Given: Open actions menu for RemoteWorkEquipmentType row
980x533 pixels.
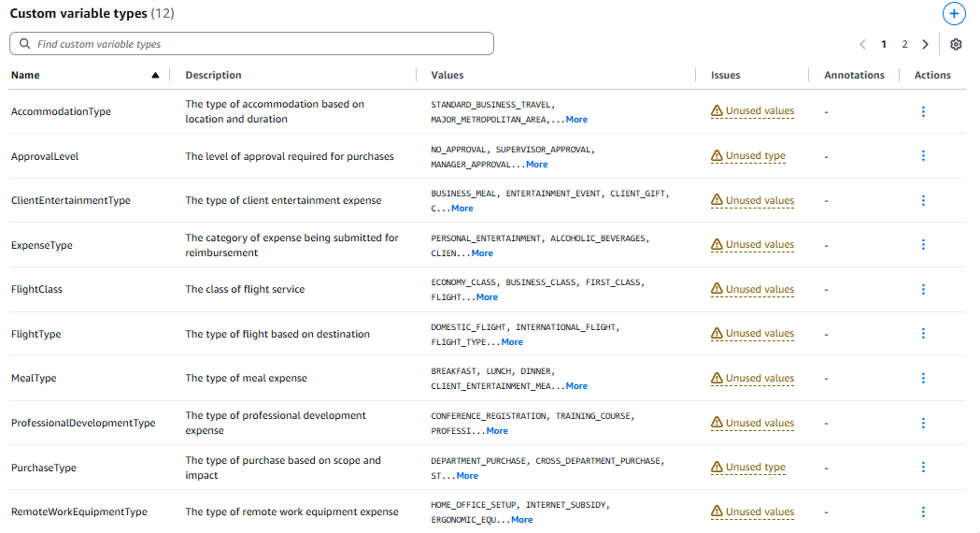Looking at the screenshot, I should point(923,511).
